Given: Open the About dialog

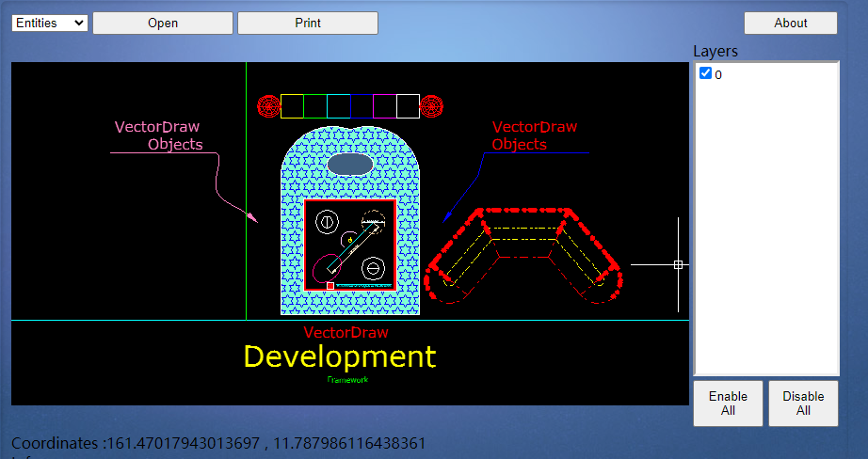Looking at the screenshot, I should (x=791, y=23).
